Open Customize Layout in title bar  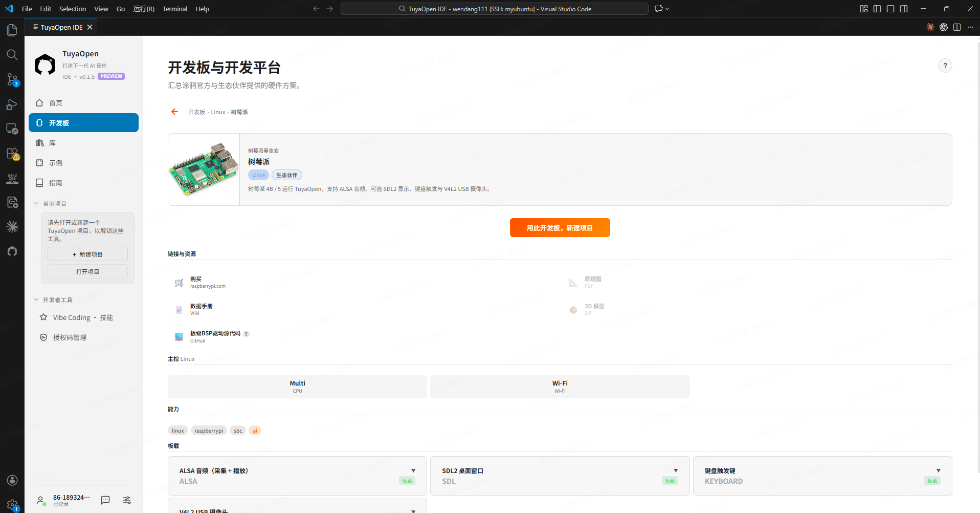coord(864,9)
